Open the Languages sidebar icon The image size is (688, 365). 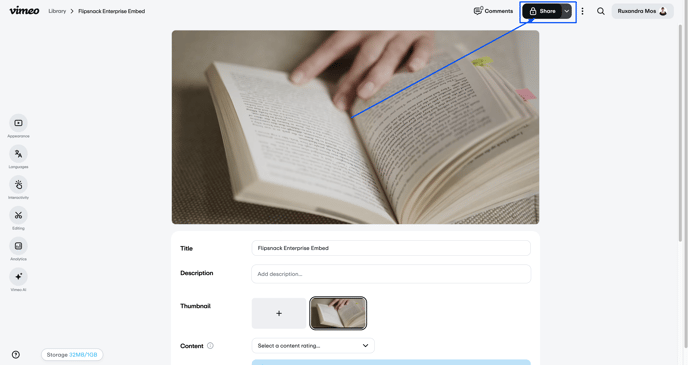(18, 154)
